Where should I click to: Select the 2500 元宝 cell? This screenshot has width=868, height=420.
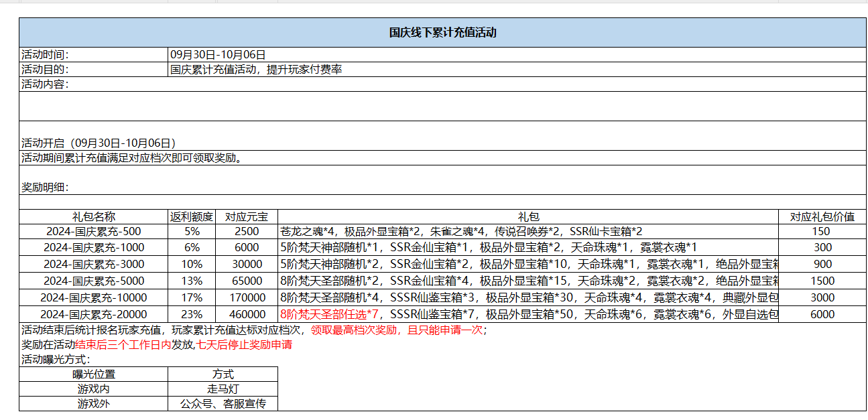[x=247, y=231]
